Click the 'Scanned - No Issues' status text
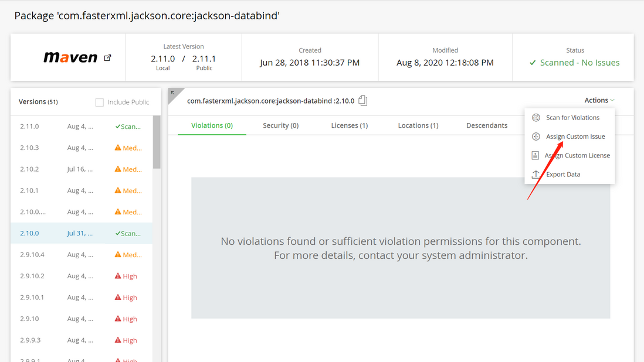Image resolution: width=644 pixels, height=362 pixels. [x=579, y=63]
